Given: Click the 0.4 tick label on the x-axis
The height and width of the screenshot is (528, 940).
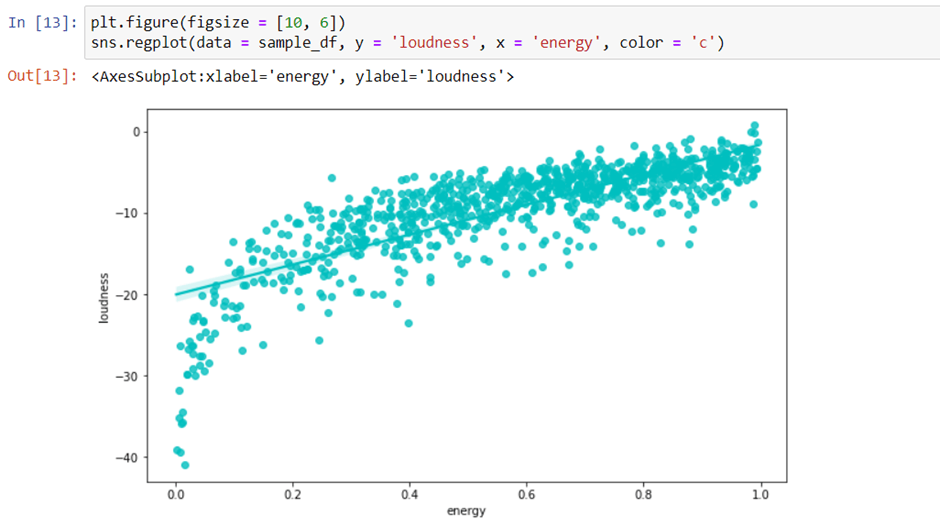Looking at the screenshot, I should click(409, 494).
